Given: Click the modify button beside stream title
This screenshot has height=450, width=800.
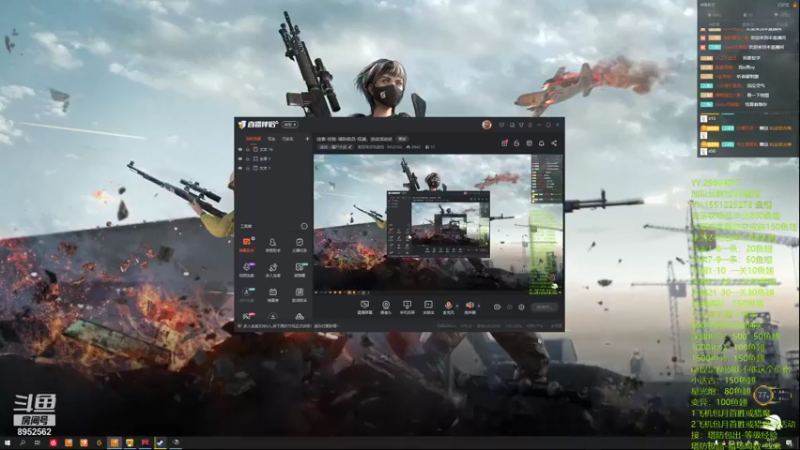Looking at the screenshot, I should (x=403, y=139).
